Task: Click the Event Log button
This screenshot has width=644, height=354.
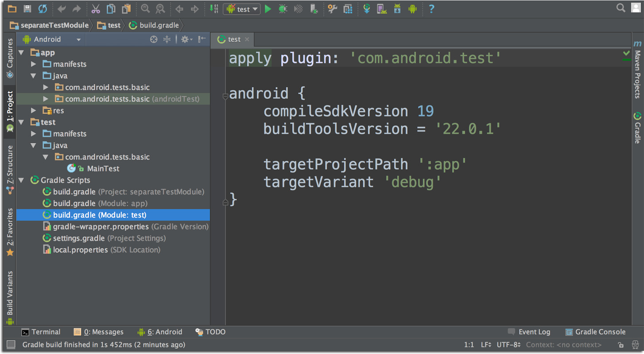Action: (529, 332)
